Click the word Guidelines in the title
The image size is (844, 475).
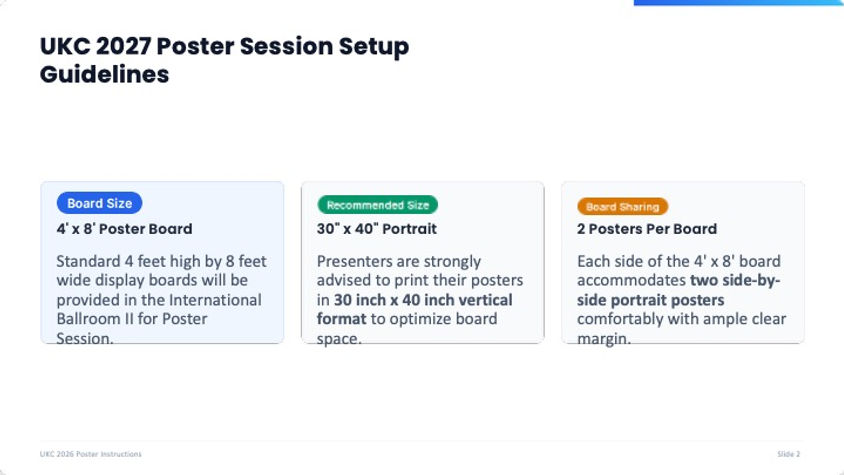[x=104, y=74]
